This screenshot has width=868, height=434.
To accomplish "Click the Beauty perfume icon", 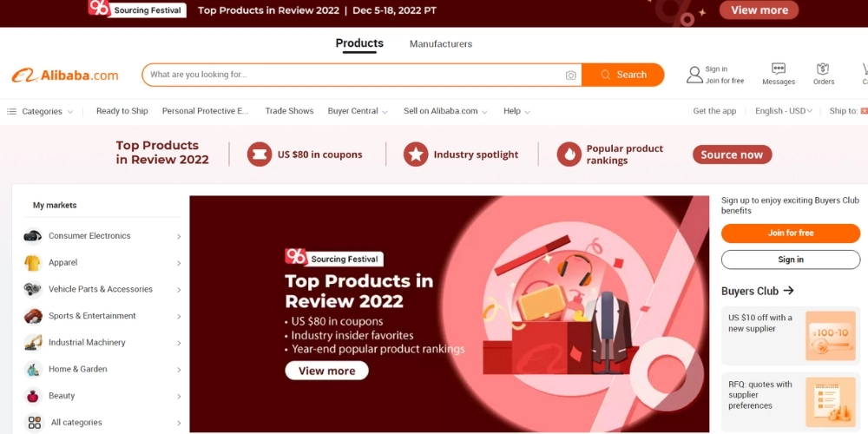I will (x=33, y=396).
